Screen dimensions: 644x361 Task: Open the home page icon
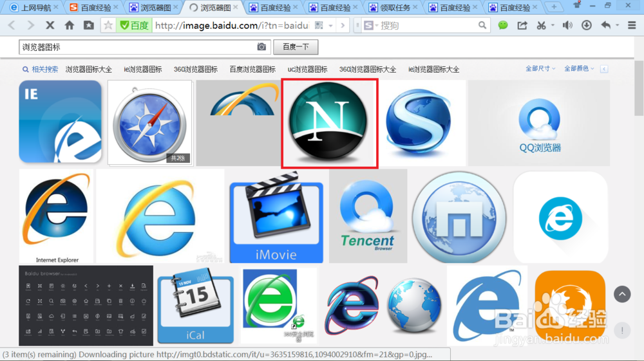(70, 26)
